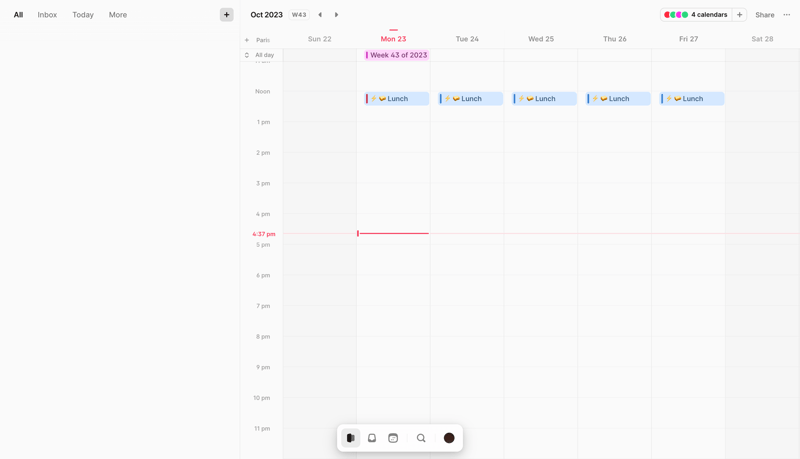Select the Wed 25 day header
This screenshot has width=800, height=459.
[541, 39]
